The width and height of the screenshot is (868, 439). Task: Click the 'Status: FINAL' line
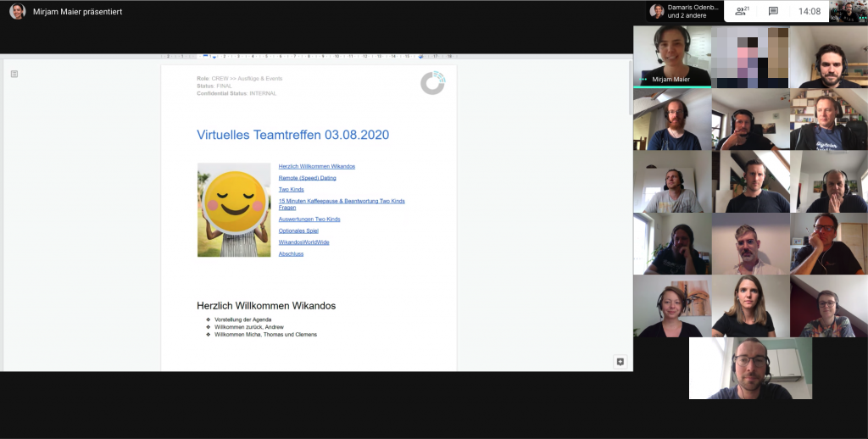click(214, 86)
